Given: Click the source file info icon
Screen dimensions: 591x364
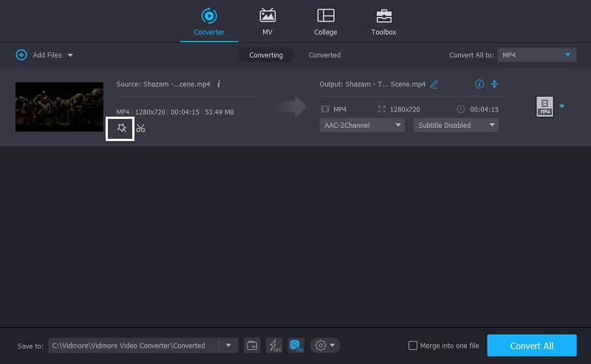Looking at the screenshot, I should coord(219,84).
